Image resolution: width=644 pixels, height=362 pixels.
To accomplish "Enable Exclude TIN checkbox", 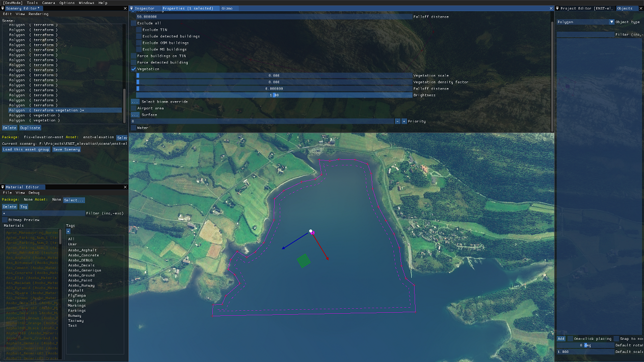I will tap(139, 30).
